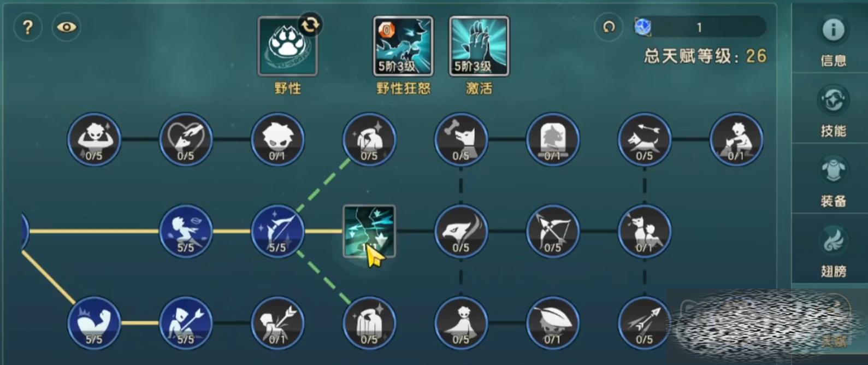Select the heart with wolf talent node
Viewport: 868px width, 365px height.
186,139
